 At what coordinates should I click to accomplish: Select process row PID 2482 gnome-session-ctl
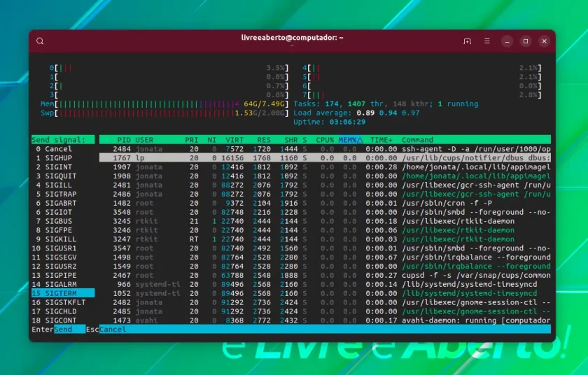click(x=325, y=302)
